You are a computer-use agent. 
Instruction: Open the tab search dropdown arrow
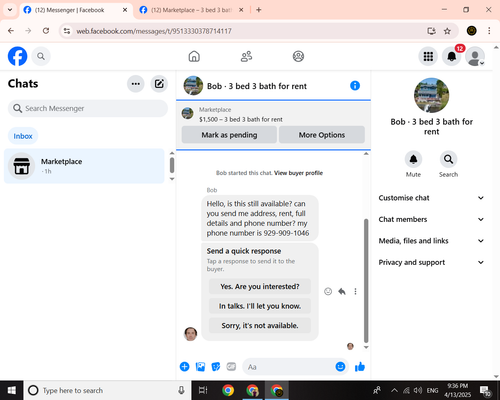[x=10, y=10]
